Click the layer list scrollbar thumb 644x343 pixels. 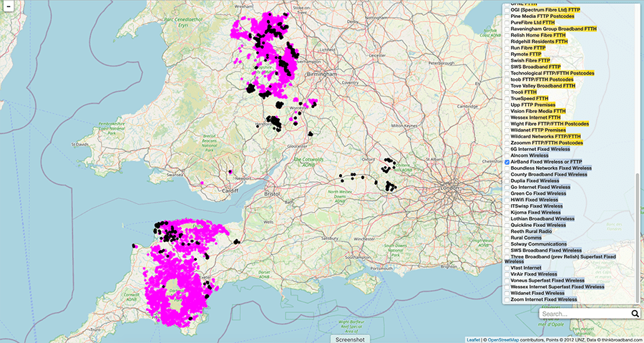pyautogui.click(x=638, y=238)
